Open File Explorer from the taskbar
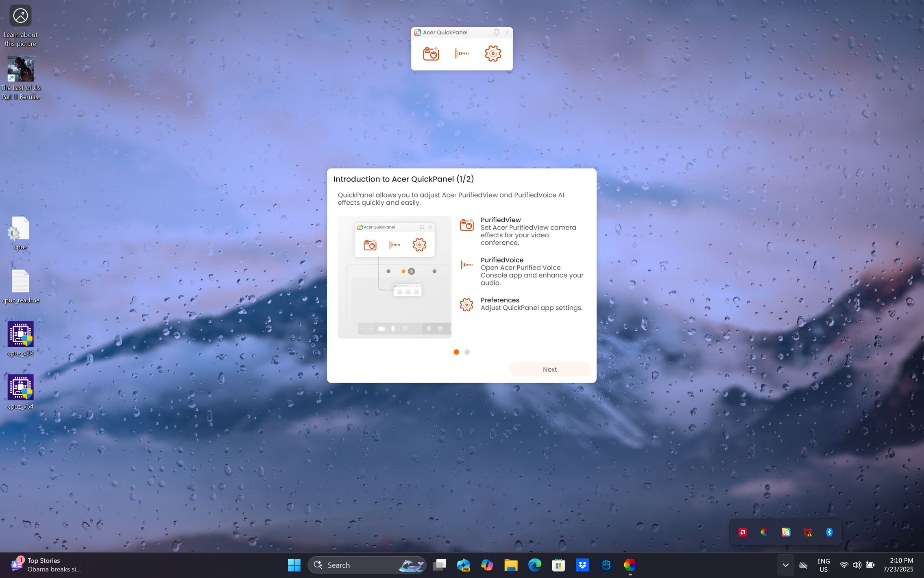 pyautogui.click(x=511, y=565)
